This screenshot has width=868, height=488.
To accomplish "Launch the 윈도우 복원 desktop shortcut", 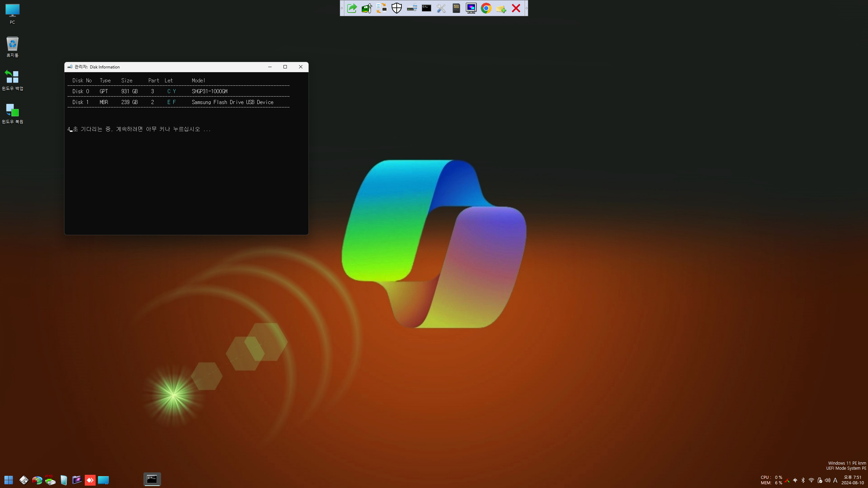I will (12, 113).
